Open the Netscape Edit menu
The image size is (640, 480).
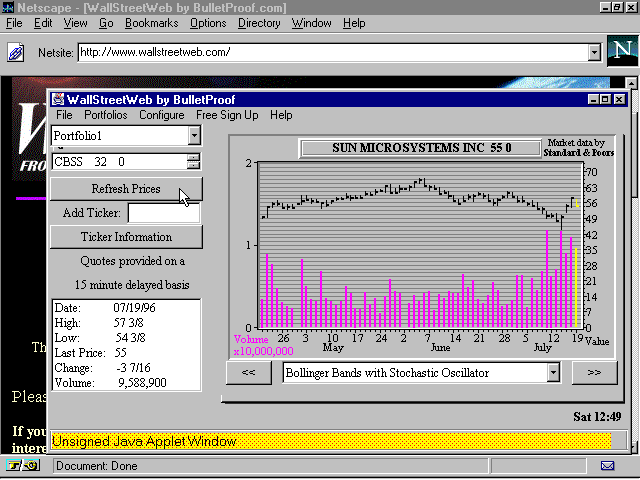point(43,23)
